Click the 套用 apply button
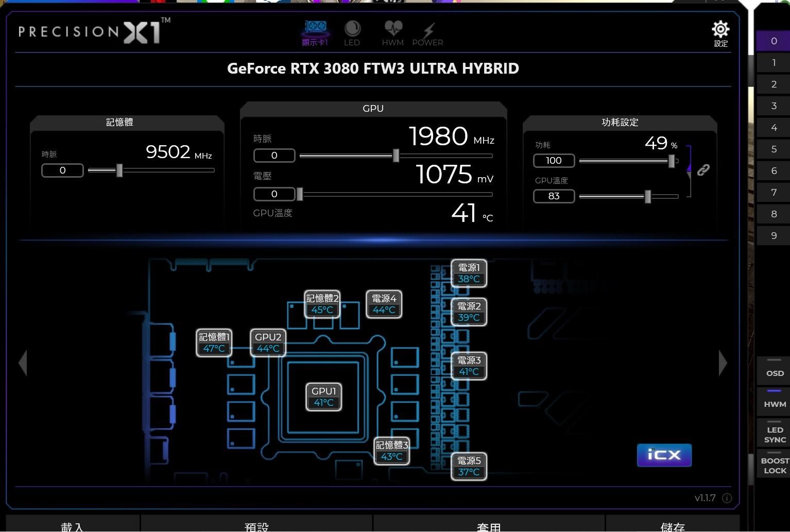 click(489, 523)
